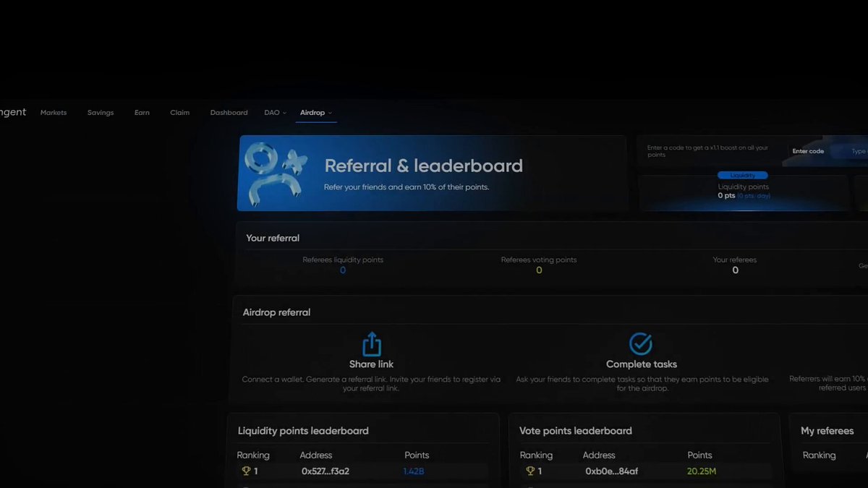Click trophy icon in Vote points leaderboard

pos(530,471)
